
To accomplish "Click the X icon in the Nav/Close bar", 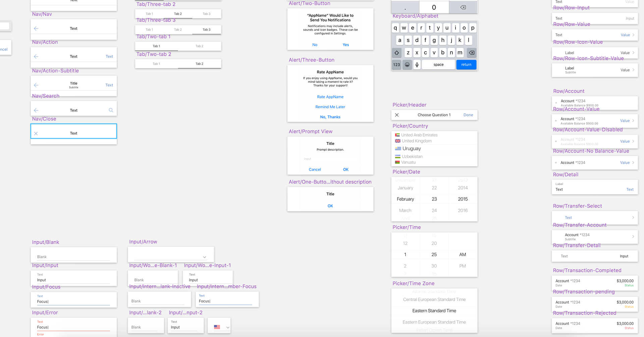I will [36, 133].
